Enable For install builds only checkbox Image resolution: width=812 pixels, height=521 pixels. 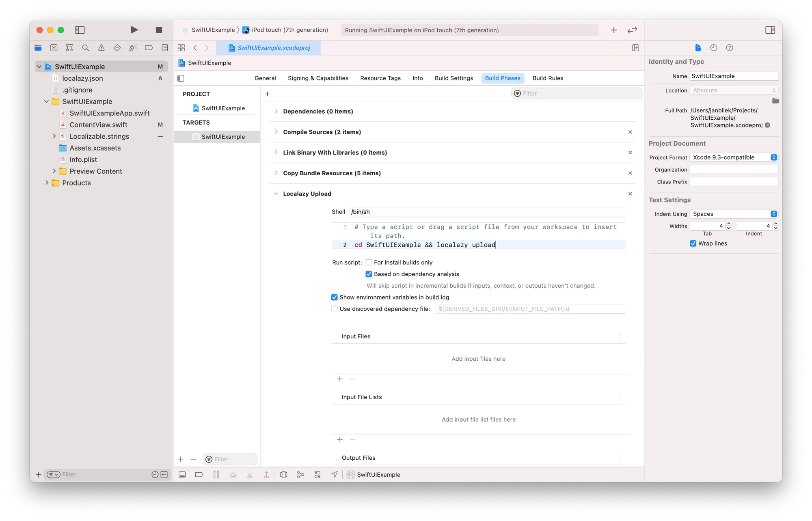tap(369, 263)
